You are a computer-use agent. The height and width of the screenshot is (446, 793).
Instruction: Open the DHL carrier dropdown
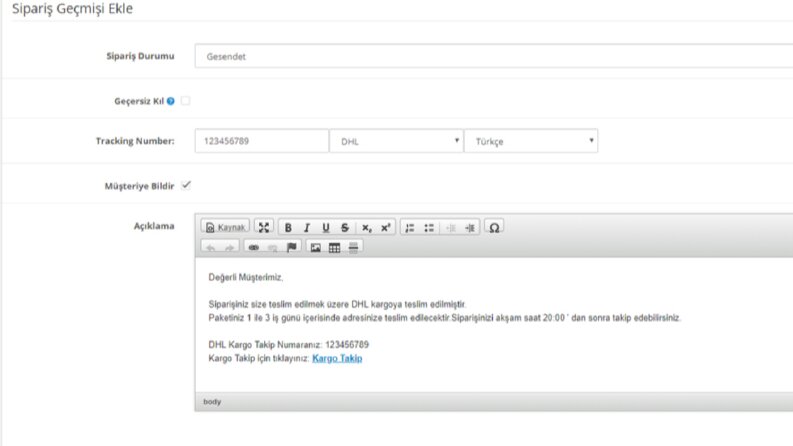click(x=396, y=141)
